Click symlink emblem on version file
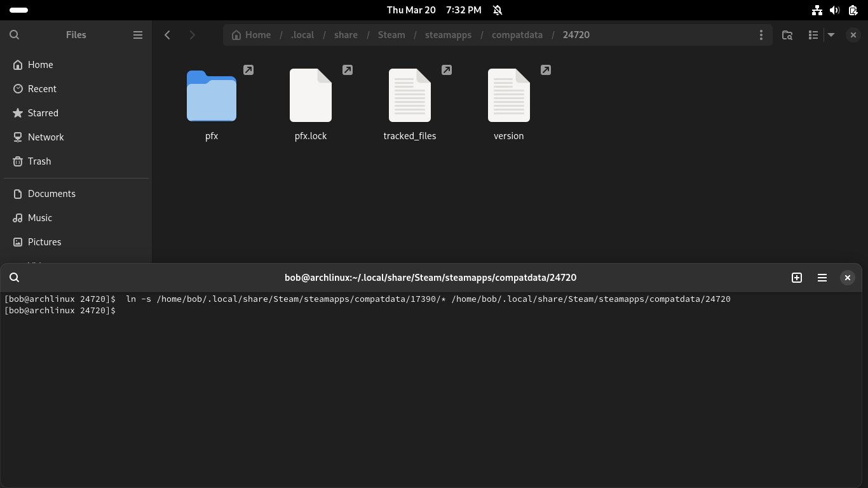Image resolution: width=868 pixels, height=488 pixels. [546, 70]
